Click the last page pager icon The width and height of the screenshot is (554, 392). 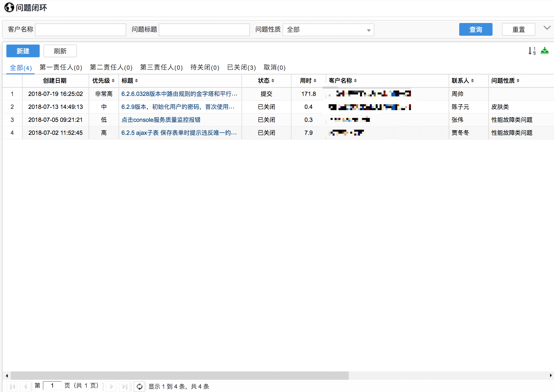click(x=124, y=386)
